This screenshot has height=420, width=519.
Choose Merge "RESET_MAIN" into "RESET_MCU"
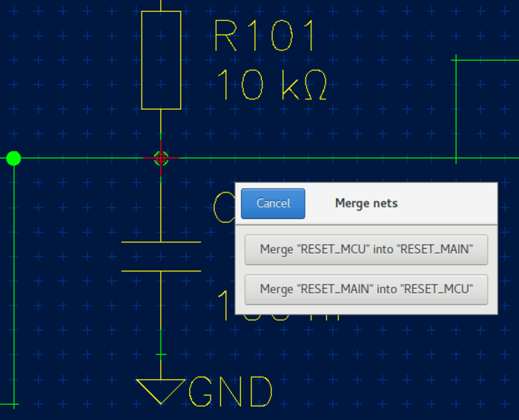[x=366, y=289]
